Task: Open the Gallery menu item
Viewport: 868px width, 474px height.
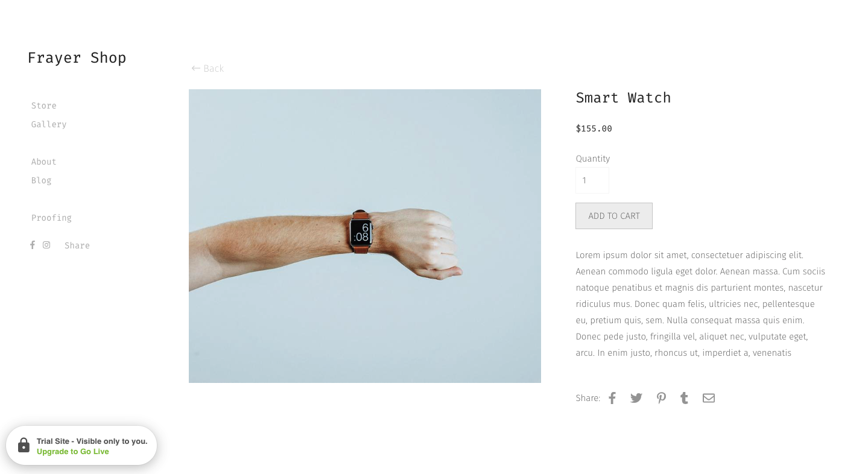Action: coord(49,124)
